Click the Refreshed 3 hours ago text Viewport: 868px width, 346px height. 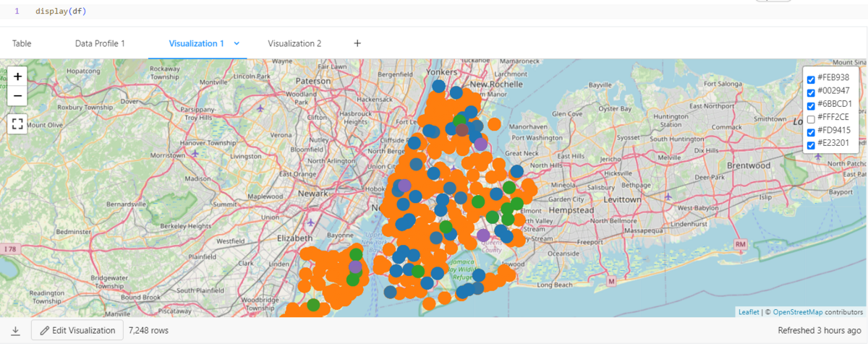(819, 330)
